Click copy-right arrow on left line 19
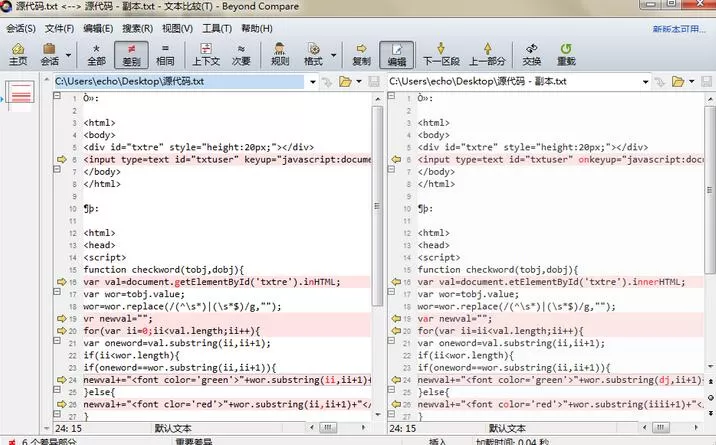 tap(61, 318)
